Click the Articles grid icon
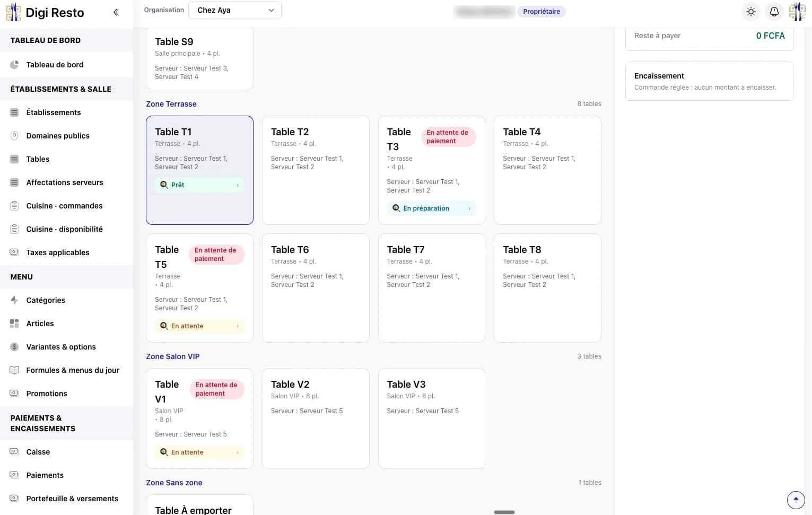Viewport: 812px width, 515px height. pos(14,324)
